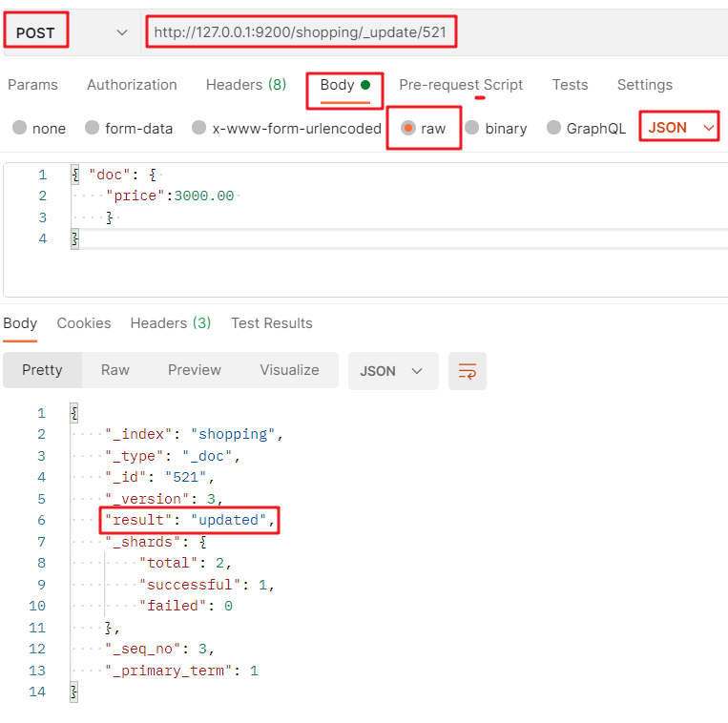Open the response Headers (3) tab
Screen dimensions: 728x723
point(171,323)
